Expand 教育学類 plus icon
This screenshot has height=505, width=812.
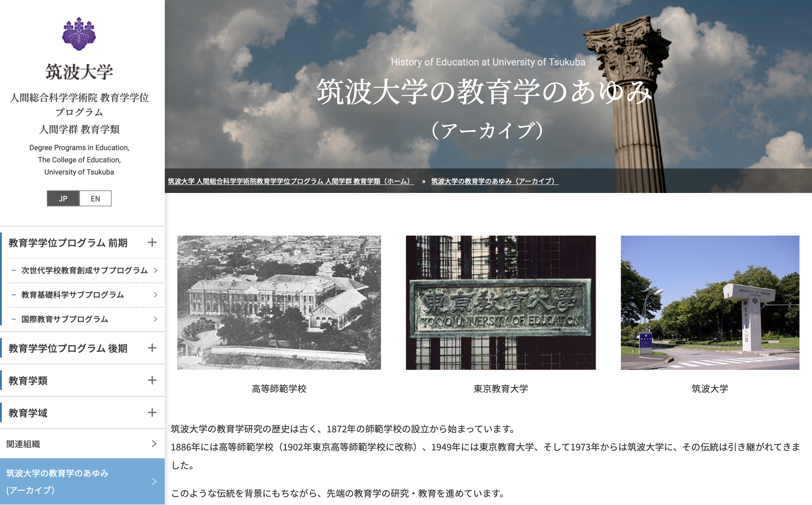(x=152, y=380)
